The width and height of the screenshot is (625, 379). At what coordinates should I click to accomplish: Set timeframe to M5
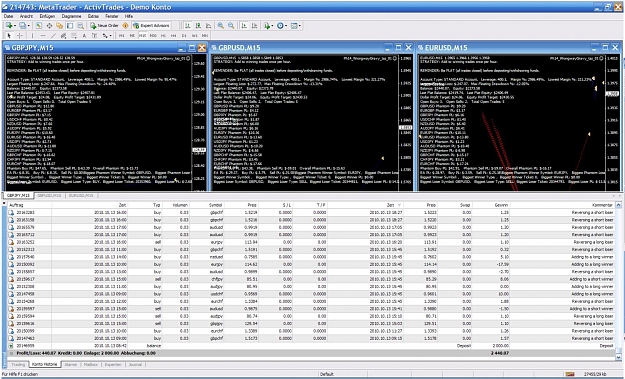pos(132,36)
